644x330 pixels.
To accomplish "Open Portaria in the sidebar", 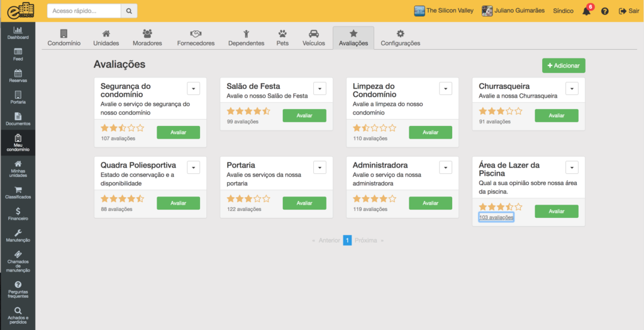I will tap(18, 98).
